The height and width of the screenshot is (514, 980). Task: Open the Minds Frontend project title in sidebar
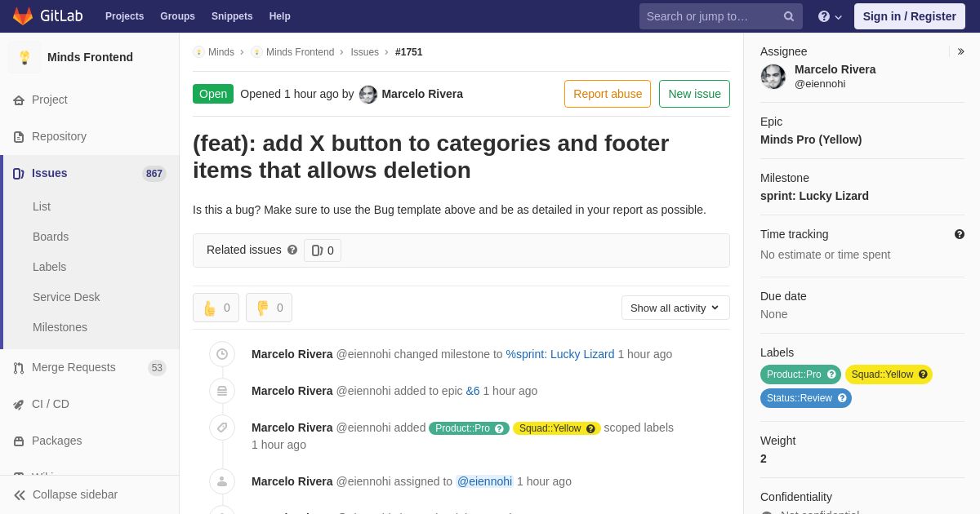pyautogui.click(x=90, y=57)
